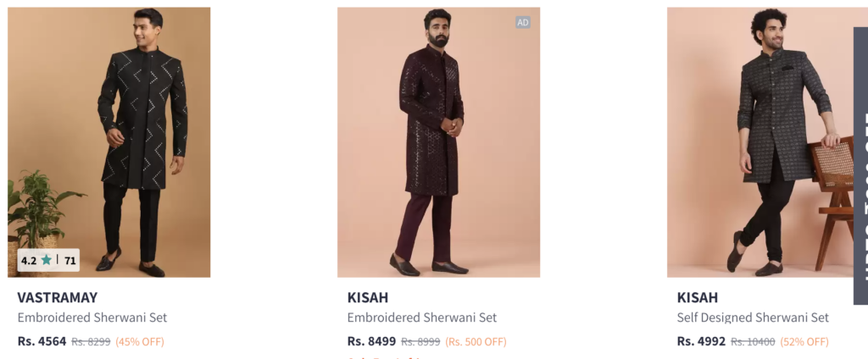Click the teal star rating icon
The width and height of the screenshot is (868, 359).
point(47,259)
